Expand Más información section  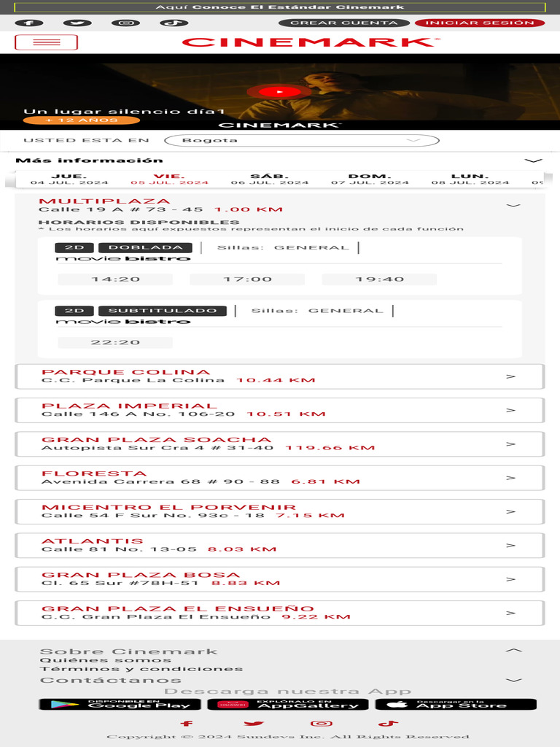[280, 160]
